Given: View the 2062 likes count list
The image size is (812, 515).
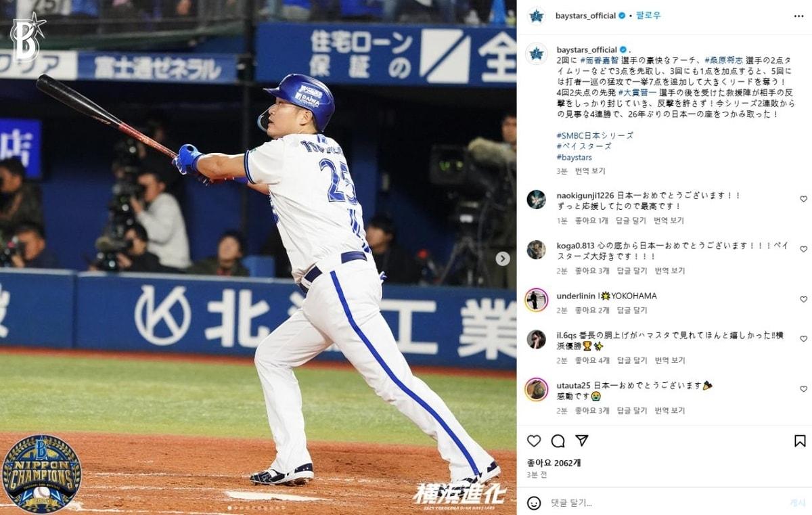Looking at the screenshot, I should tap(554, 463).
